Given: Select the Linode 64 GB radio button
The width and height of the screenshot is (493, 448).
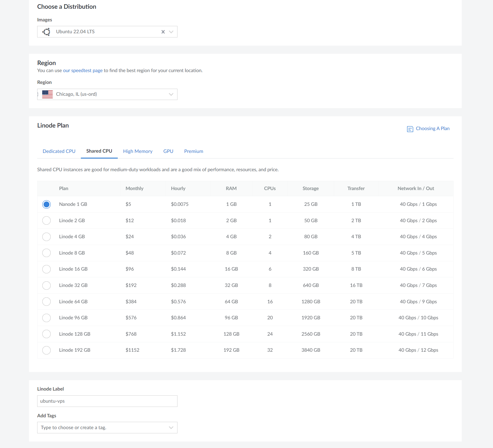Looking at the screenshot, I should point(46,302).
